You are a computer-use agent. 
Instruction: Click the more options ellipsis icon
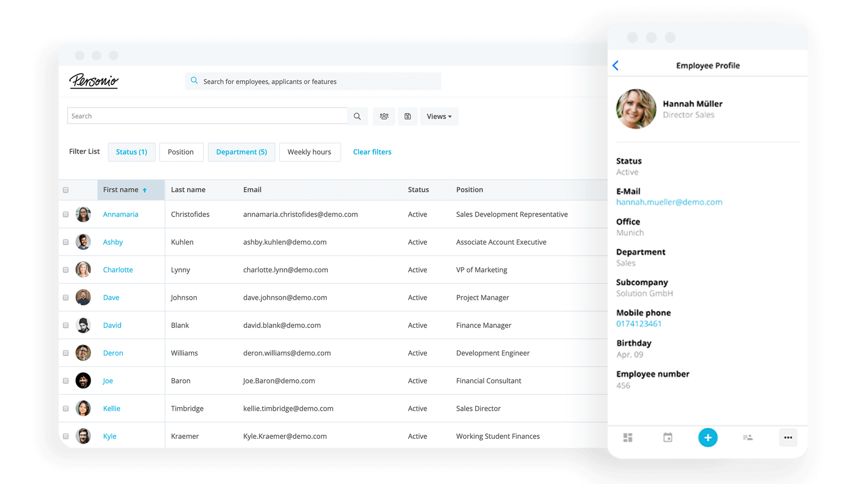(788, 438)
